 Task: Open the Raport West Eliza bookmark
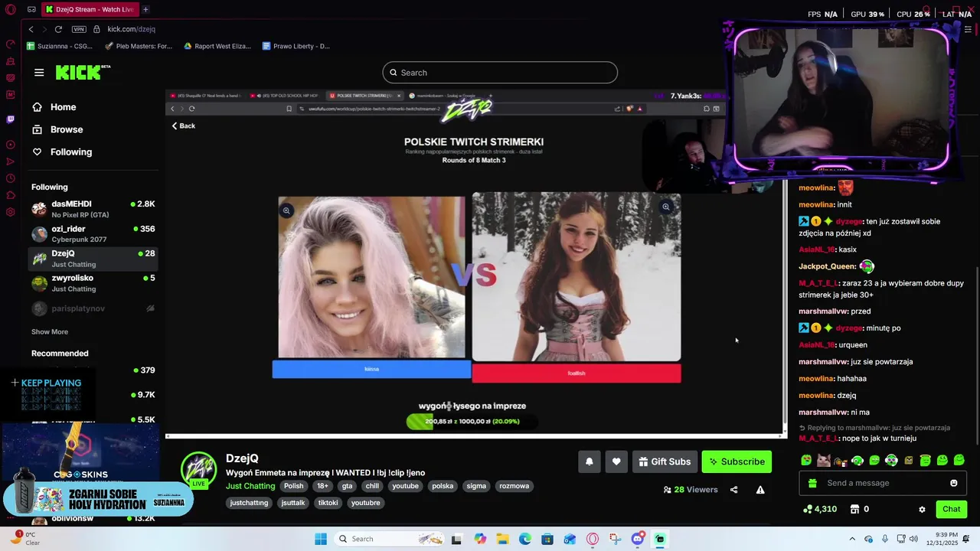pyautogui.click(x=217, y=46)
